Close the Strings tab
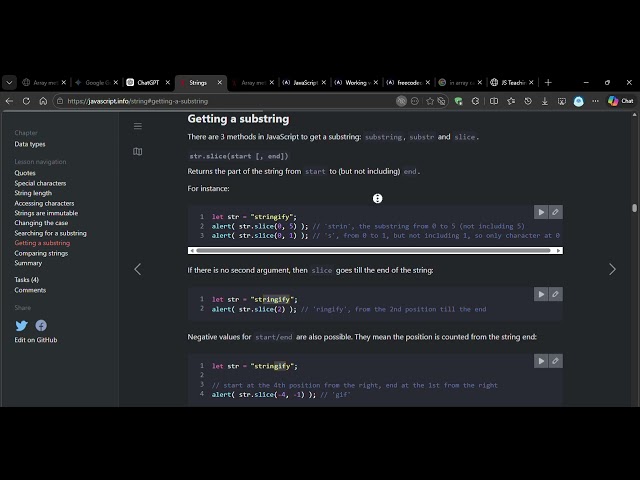Image resolution: width=640 pixels, height=480 pixels. coord(220,82)
